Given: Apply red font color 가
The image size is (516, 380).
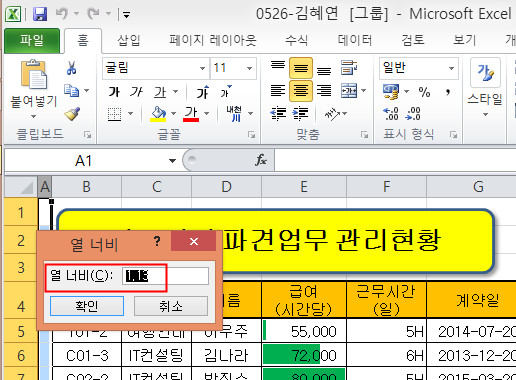Looking at the screenshot, I should pyautogui.click(x=191, y=114).
